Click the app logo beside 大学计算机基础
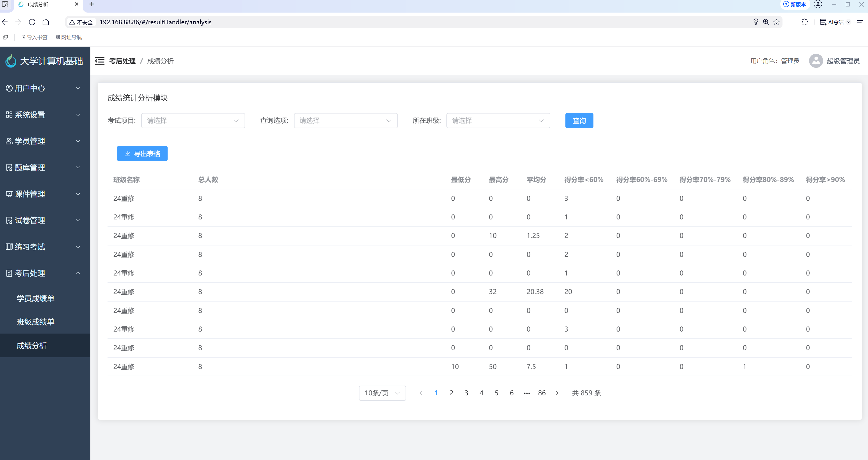This screenshot has height=460, width=868. pyautogui.click(x=11, y=61)
